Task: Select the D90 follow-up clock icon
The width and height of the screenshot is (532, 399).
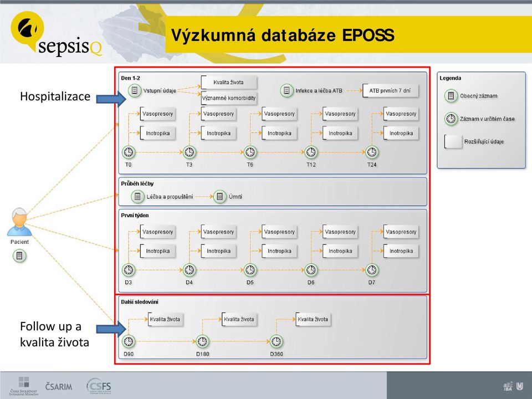Action: coord(129,341)
